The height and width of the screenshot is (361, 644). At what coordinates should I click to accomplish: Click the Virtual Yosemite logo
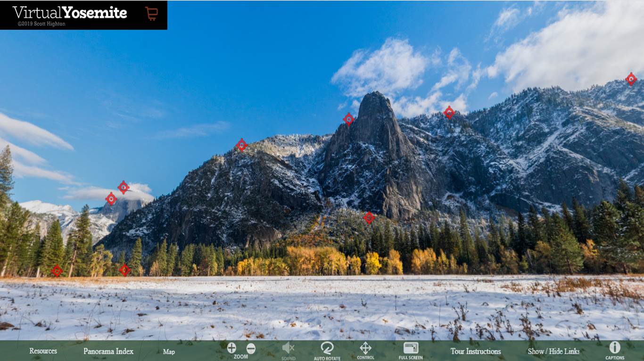coord(70,13)
